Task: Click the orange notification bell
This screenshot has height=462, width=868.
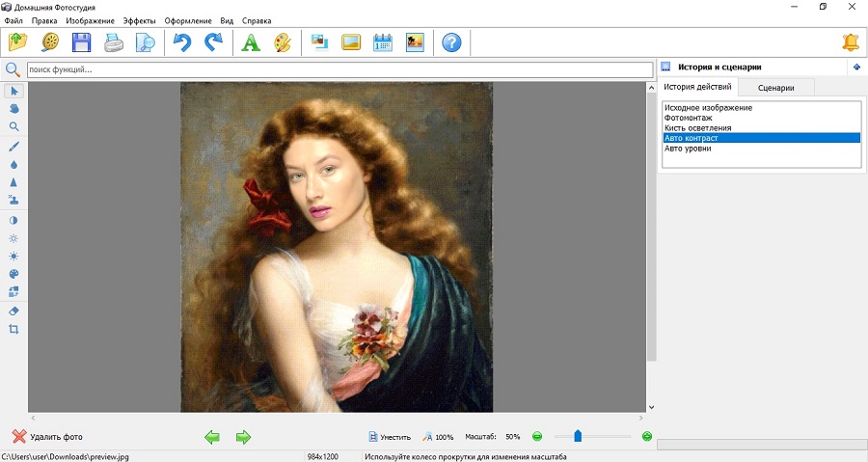Action: [x=851, y=42]
